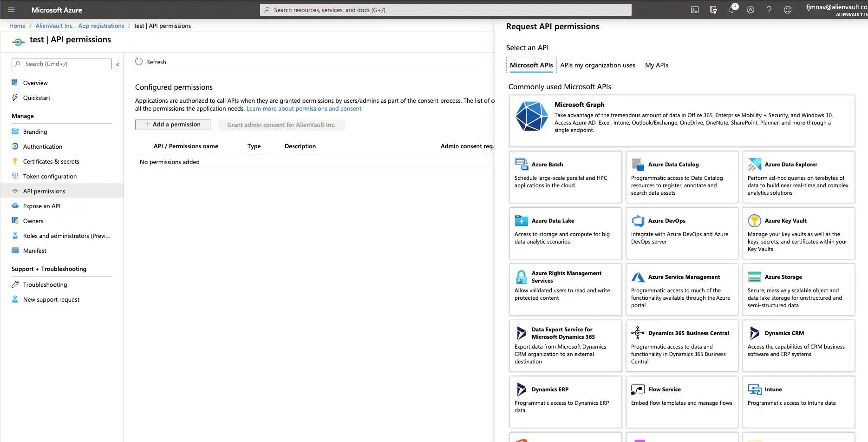
Task: Open Cloud Shell from the top bar
Action: coord(695,10)
